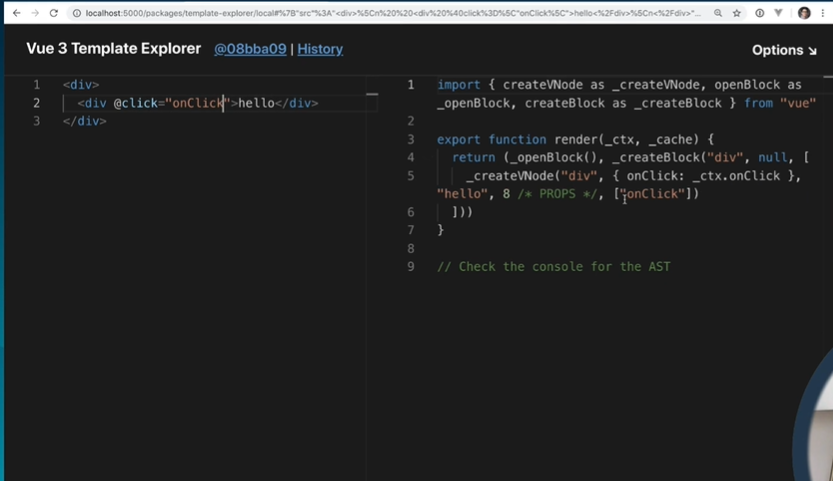Image resolution: width=833 pixels, height=481 pixels.
Task: Select _createBlock("div" call on output line 4
Action: [677, 157]
